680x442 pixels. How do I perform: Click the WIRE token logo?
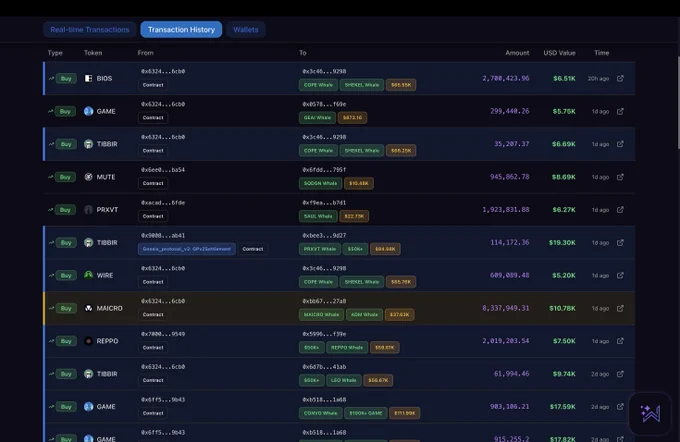[x=88, y=275]
